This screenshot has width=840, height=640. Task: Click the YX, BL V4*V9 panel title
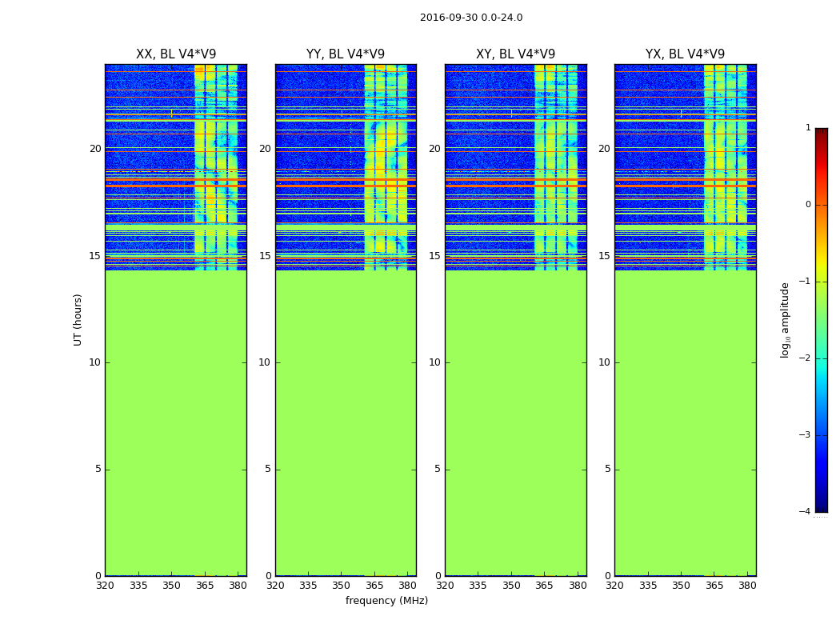[x=685, y=54]
